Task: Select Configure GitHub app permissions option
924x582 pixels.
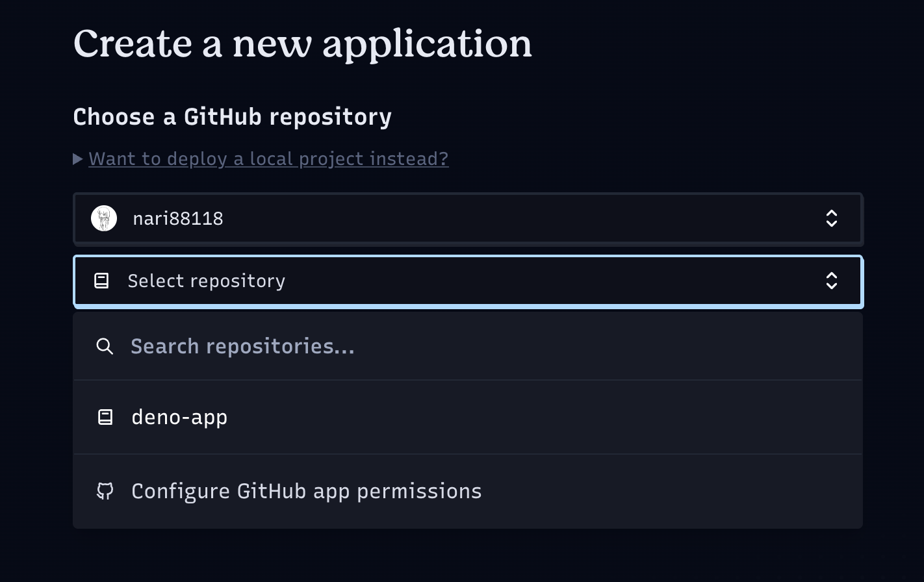Action: click(x=468, y=491)
